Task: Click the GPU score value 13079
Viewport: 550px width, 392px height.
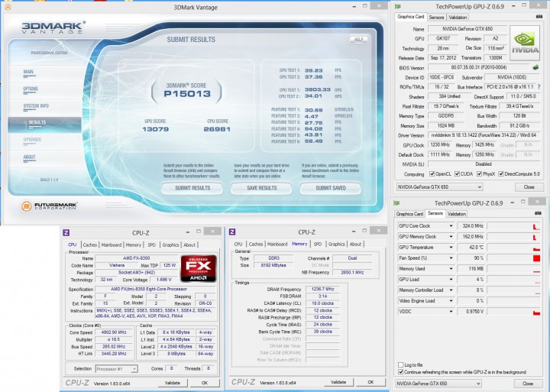Action: pyautogui.click(x=155, y=129)
